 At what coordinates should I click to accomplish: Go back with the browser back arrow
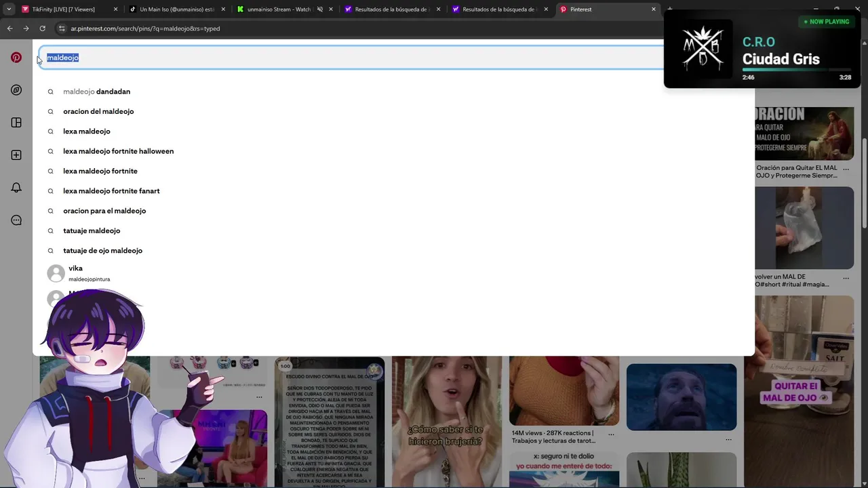(9, 28)
